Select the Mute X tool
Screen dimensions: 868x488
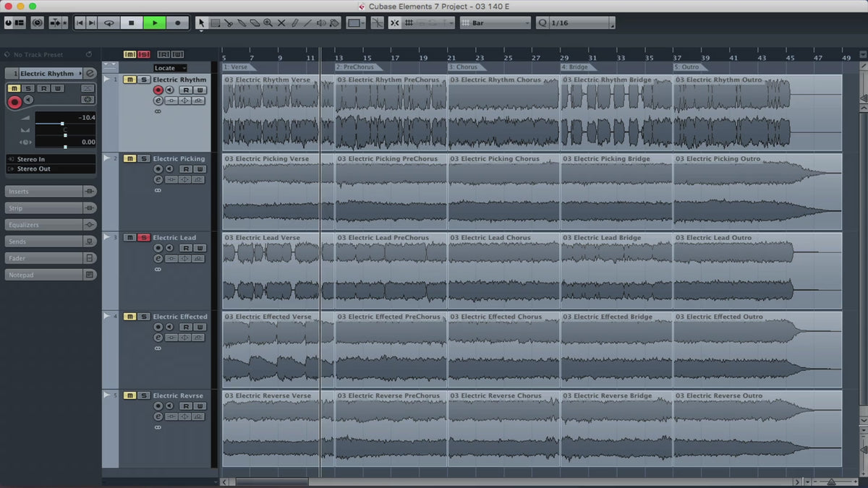tap(281, 23)
